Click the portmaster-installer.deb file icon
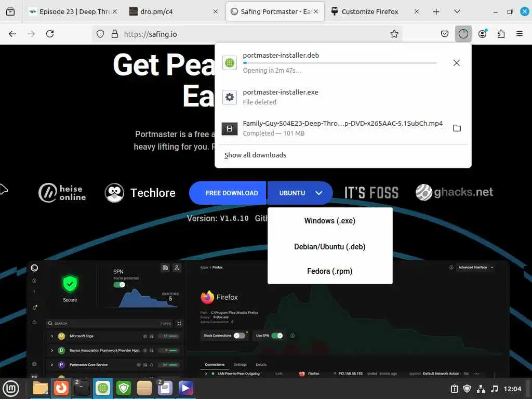Viewport: 532px width, 399px height. coord(230,63)
